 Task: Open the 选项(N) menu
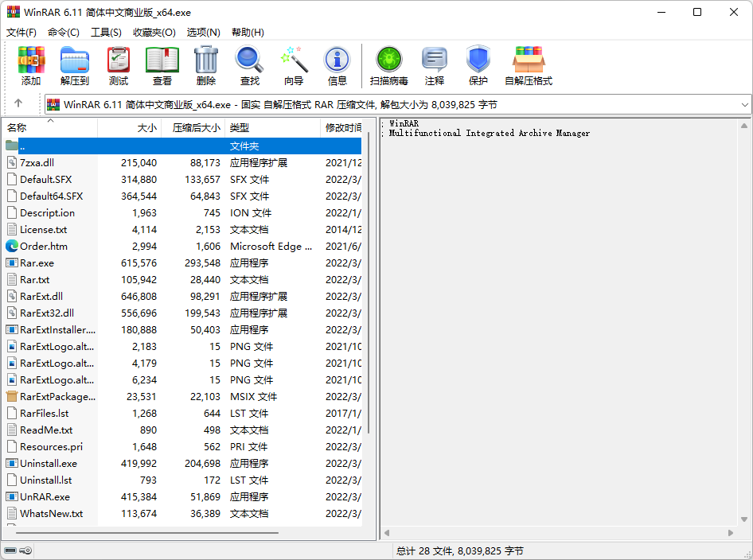point(203,33)
